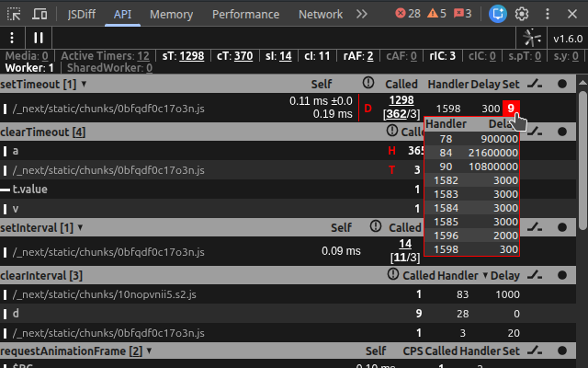Toggle the requestAnimationFrame bypass circle
Image resolution: width=588 pixels, height=368 pixels.
coord(562,351)
